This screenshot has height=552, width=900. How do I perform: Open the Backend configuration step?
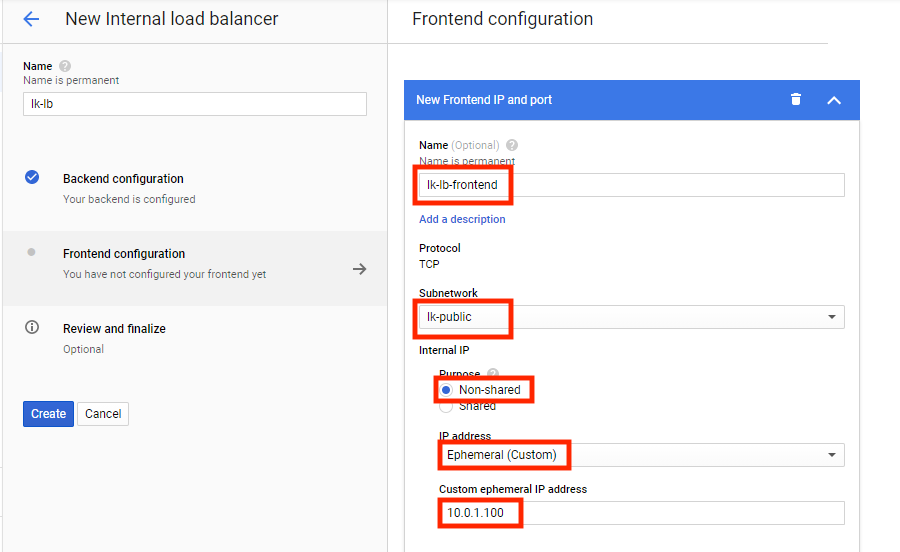pos(123,179)
